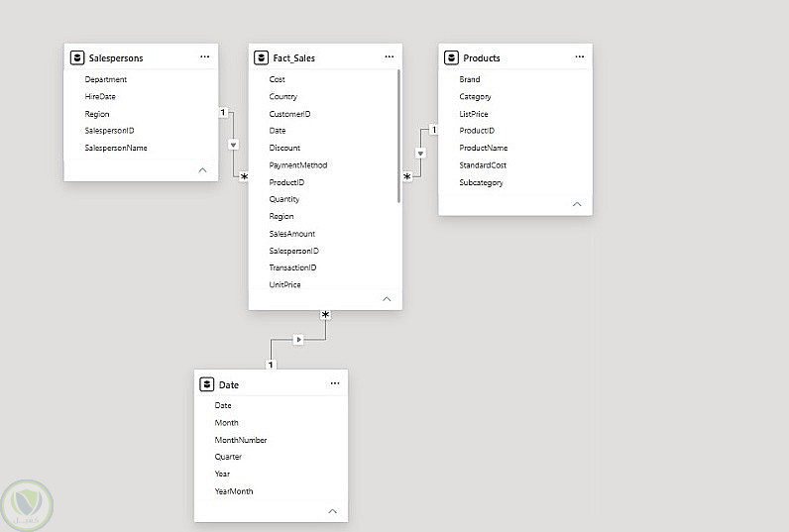This screenshot has height=532, width=789.
Task: Select the Salespersons to Fact_Sales filter direction arrow
Action: point(234,145)
